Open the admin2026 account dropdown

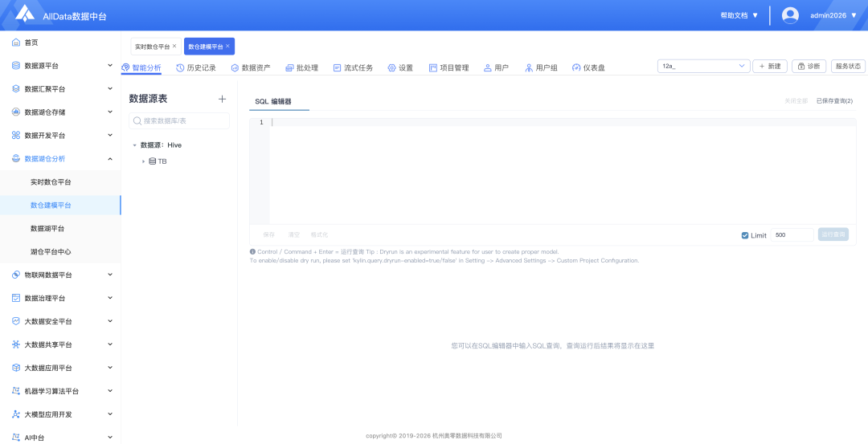[833, 15]
